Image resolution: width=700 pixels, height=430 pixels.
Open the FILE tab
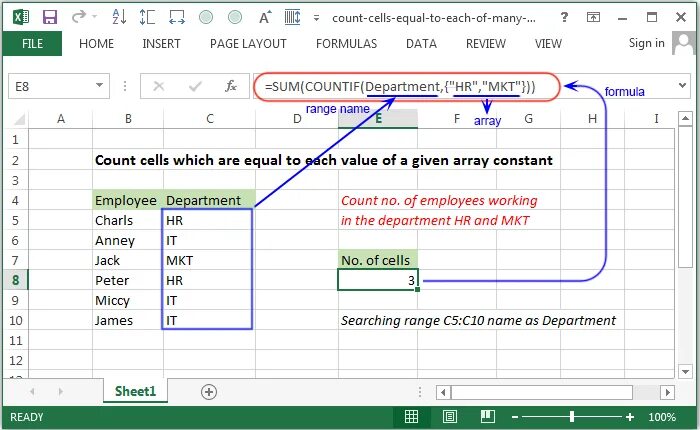click(33, 44)
